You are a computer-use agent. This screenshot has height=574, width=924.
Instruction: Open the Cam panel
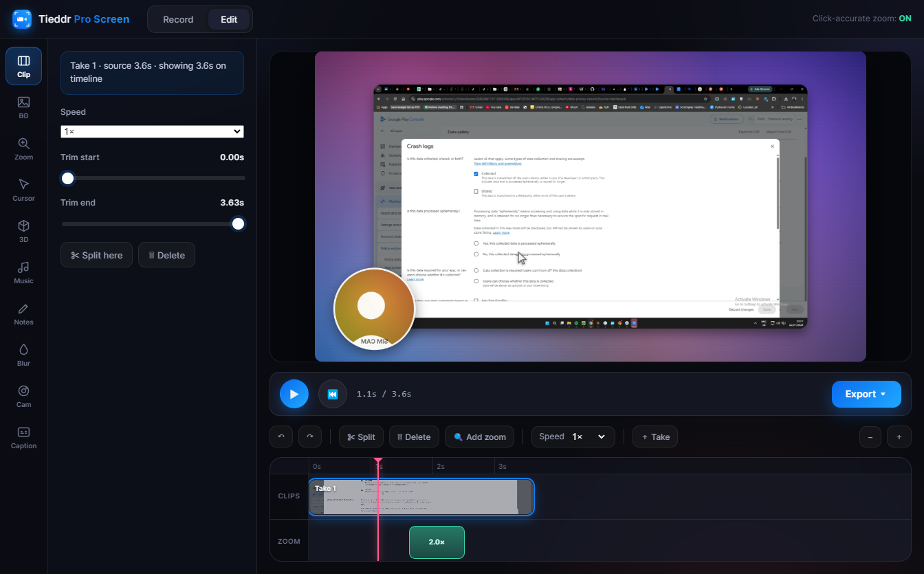pyautogui.click(x=23, y=396)
